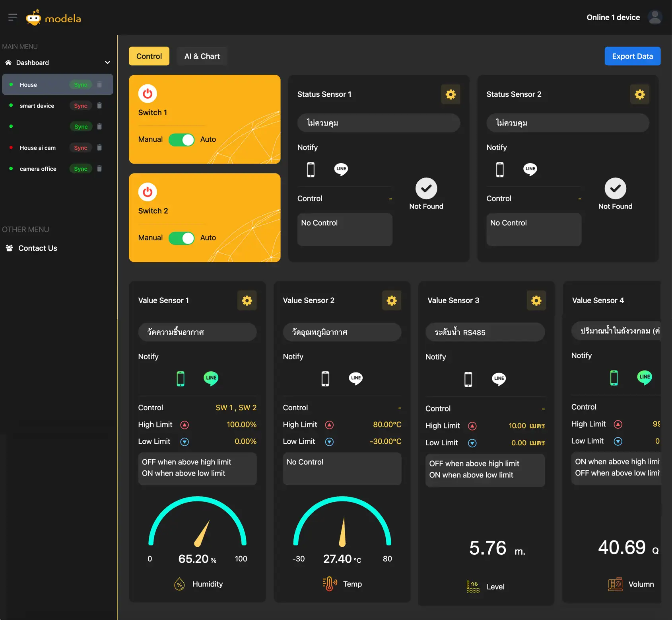This screenshot has height=620, width=672.
Task: Click the Switch 1 power icon
Action: (x=148, y=94)
